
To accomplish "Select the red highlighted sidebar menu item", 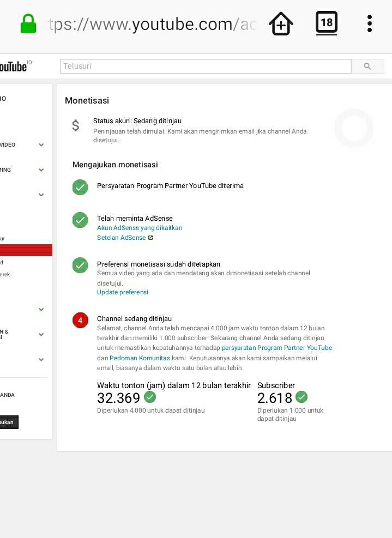I will (26, 250).
